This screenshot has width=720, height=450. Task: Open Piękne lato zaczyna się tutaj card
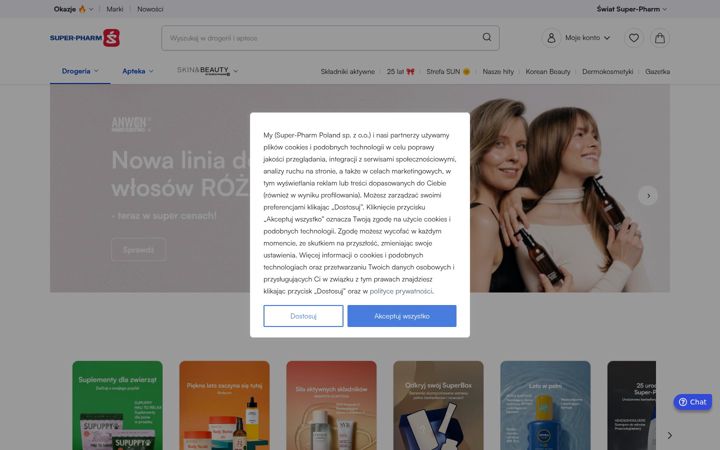(x=225, y=405)
